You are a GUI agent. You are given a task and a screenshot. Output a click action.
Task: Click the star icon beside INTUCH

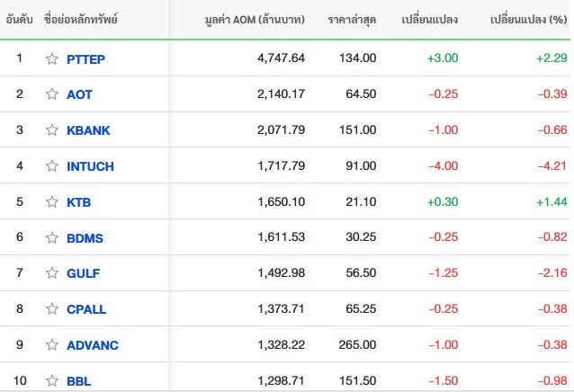[x=52, y=166]
